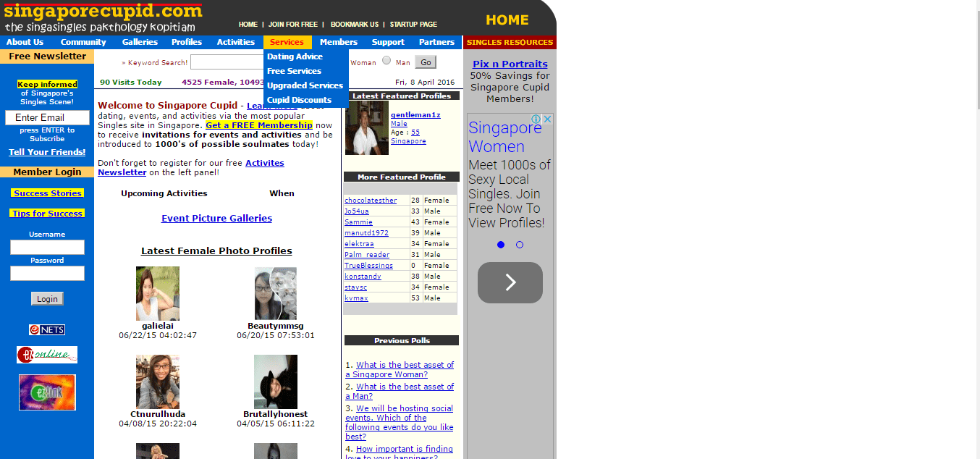Click the Go search button
This screenshot has width=980, height=459.
coord(426,62)
